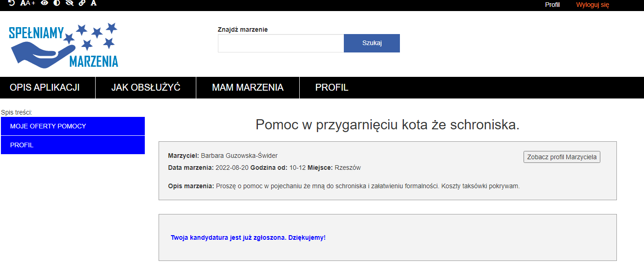644x266 pixels.
Task: Click the crossed-out eye icon
Action: tap(69, 3)
